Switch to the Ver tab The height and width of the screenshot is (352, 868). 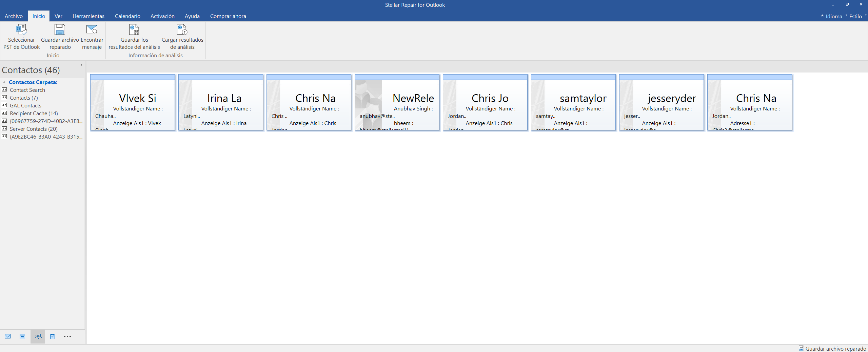[x=58, y=16]
